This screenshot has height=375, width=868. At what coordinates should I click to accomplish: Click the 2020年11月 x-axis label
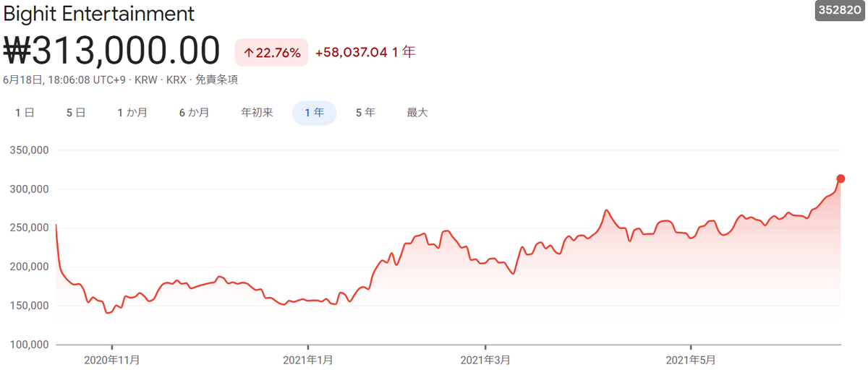[x=112, y=359]
